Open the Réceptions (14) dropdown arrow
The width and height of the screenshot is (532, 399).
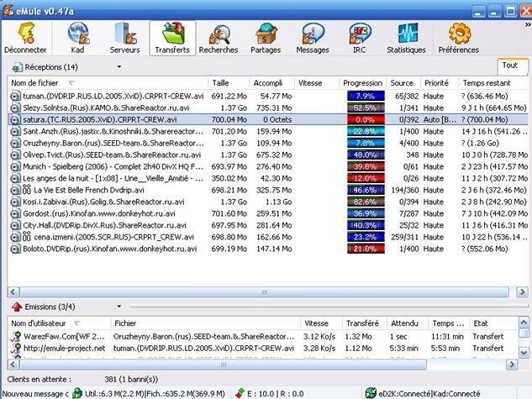click(119, 67)
